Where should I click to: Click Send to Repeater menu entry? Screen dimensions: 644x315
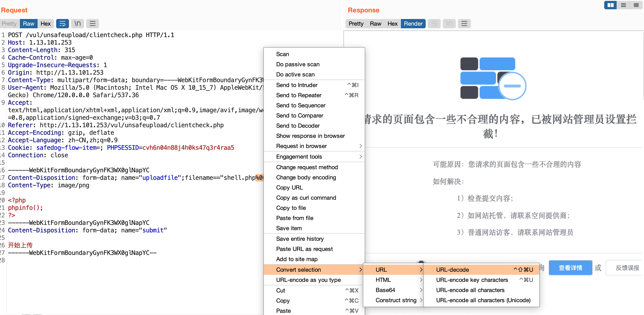[x=299, y=95]
